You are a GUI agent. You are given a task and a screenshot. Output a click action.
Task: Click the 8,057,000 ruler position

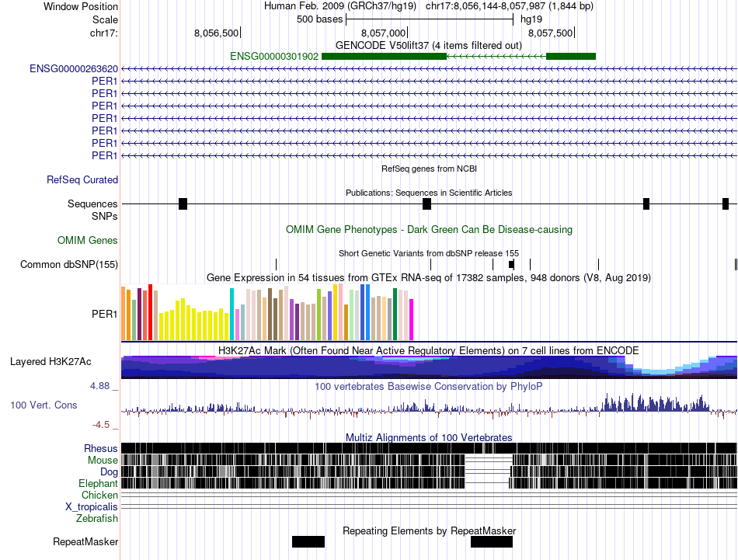(x=384, y=33)
